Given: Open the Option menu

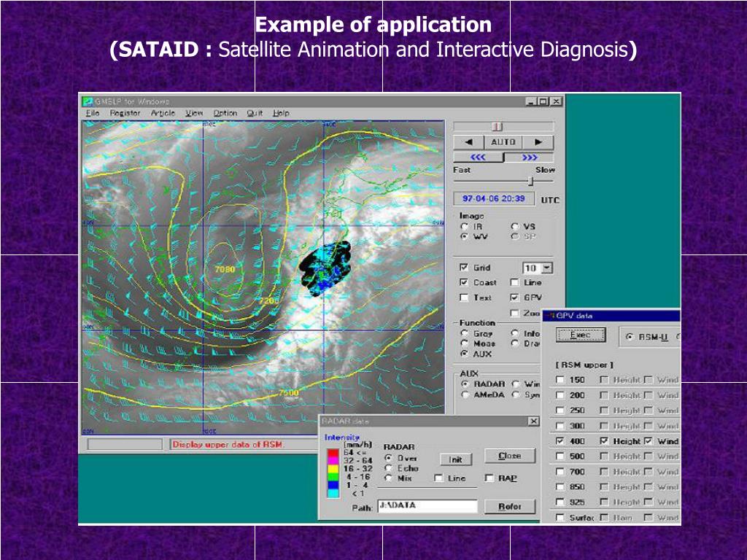Looking at the screenshot, I should [225, 113].
